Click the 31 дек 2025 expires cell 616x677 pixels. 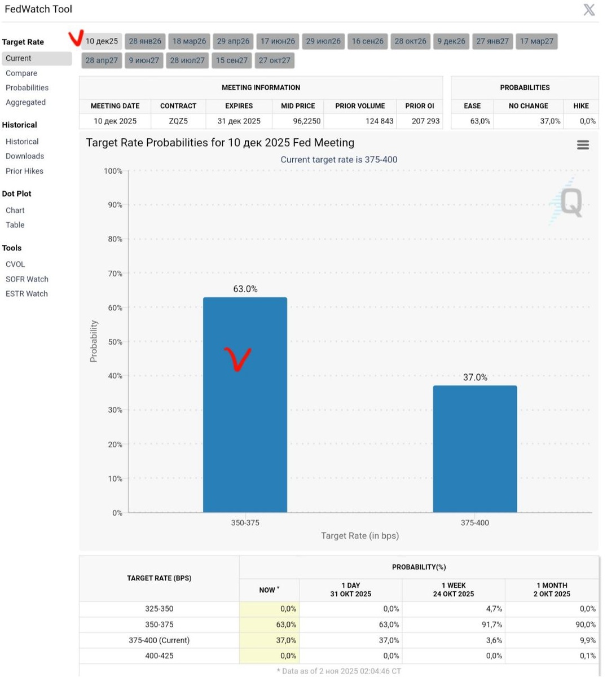tap(239, 121)
